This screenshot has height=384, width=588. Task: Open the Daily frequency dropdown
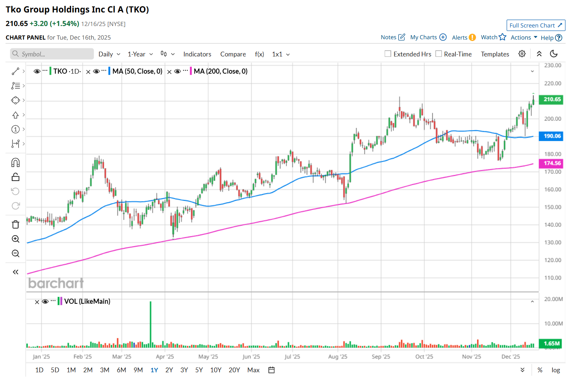(x=109, y=54)
